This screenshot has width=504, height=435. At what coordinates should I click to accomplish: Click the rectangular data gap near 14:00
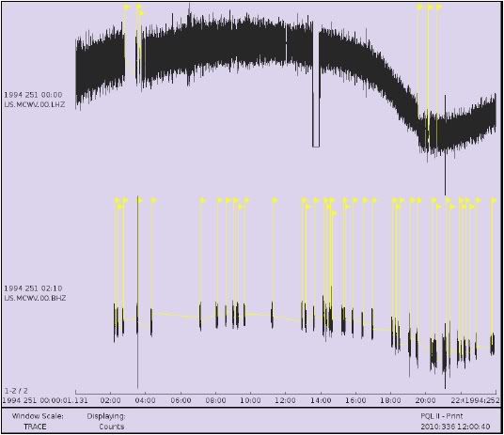click(x=316, y=88)
